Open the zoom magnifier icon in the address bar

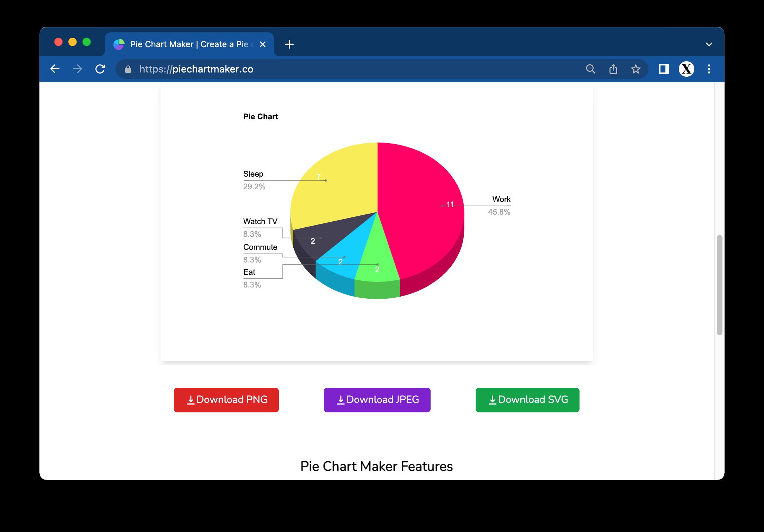(x=590, y=69)
